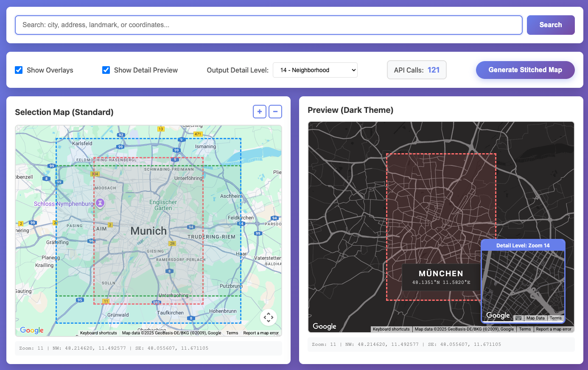
Task: Click the Hohenbrunn town label
Action: click(x=223, y=311)
